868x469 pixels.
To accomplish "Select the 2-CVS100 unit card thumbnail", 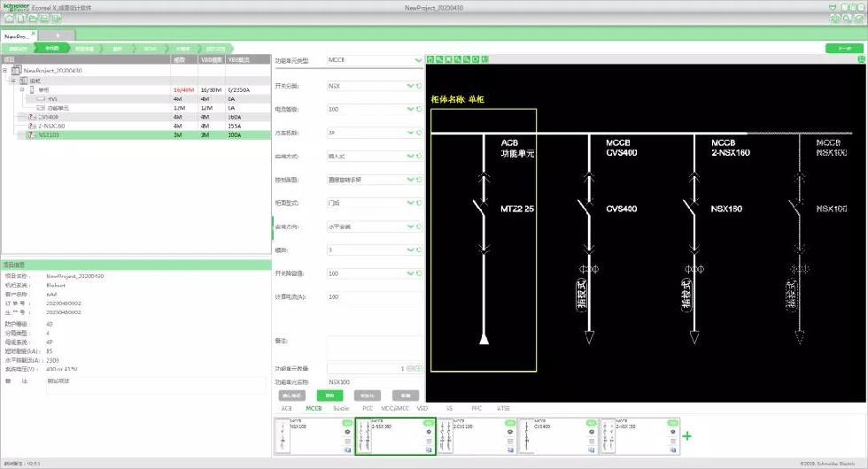I will point(477,436).
